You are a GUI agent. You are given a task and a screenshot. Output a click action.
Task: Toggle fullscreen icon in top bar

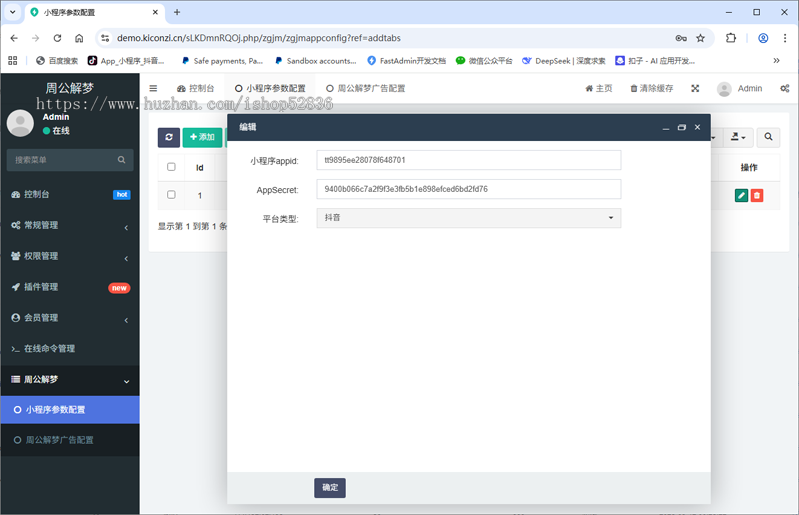click(695, 89)
